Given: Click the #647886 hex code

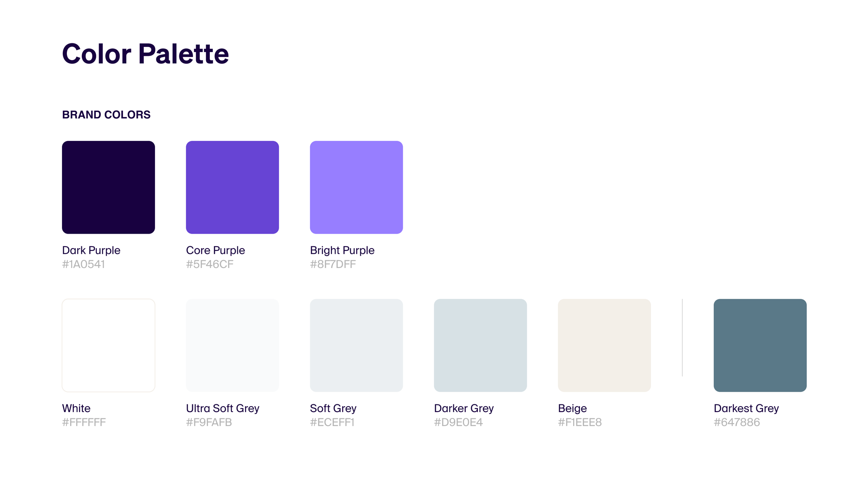Looking at the screenshot, I should pyautogui.click(x=736, y=422).
